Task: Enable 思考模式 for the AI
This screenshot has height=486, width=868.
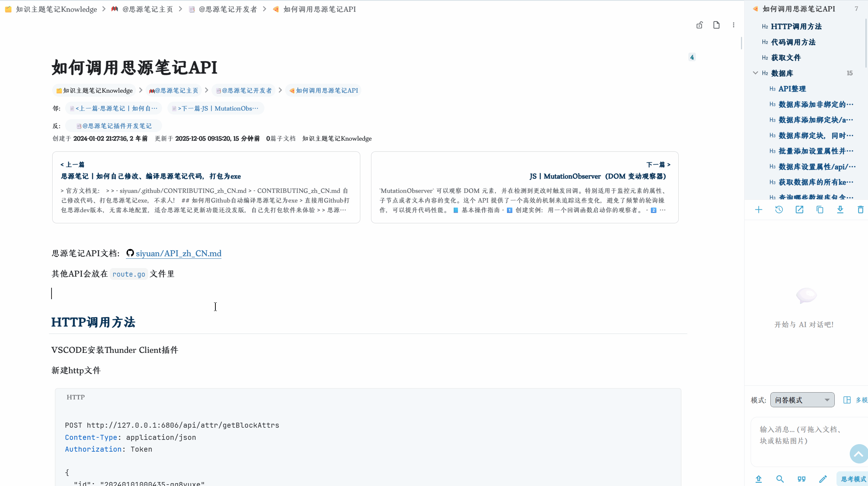Action: (853, 479)
